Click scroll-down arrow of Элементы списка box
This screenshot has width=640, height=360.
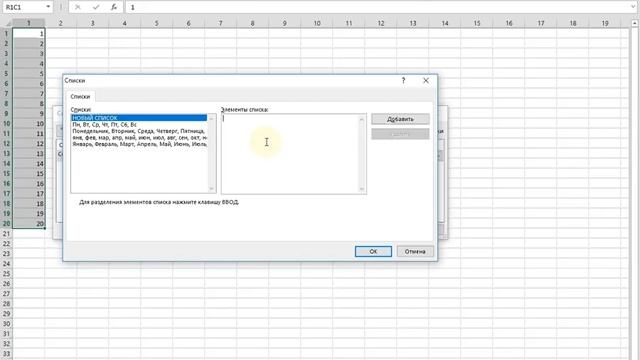pyautogui.click(x=361, y=189)
